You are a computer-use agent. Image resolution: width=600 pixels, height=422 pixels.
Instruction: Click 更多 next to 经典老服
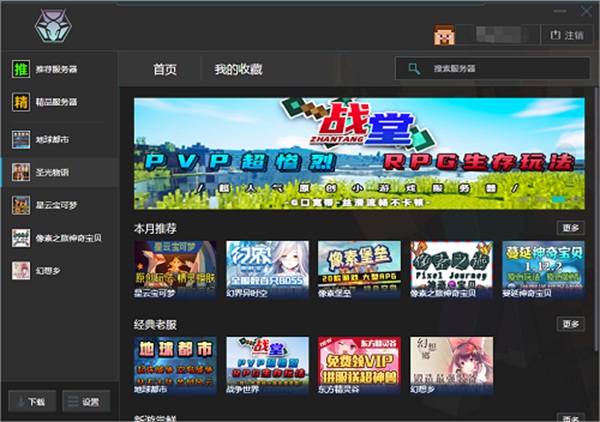point(571,324)
